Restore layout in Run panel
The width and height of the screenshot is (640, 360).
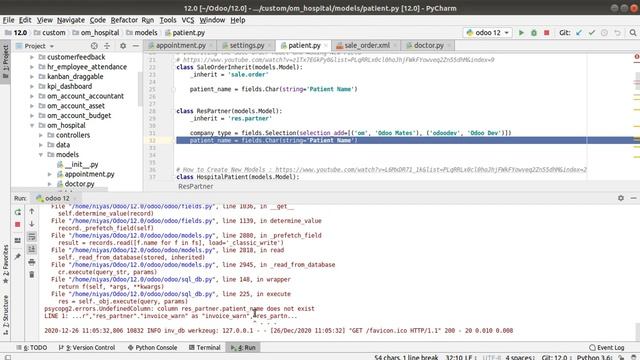click(x=18, y=240)
